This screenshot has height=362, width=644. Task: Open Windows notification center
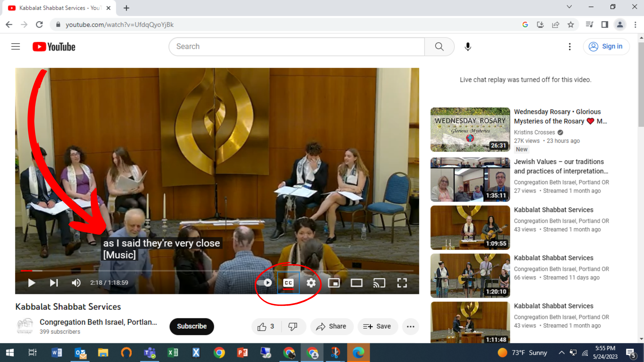(631, 353)
